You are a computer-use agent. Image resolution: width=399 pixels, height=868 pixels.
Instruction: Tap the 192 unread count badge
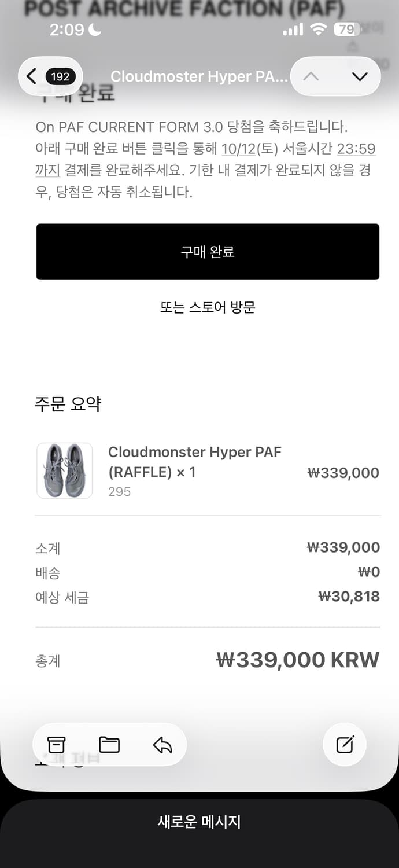coord(60,76)
